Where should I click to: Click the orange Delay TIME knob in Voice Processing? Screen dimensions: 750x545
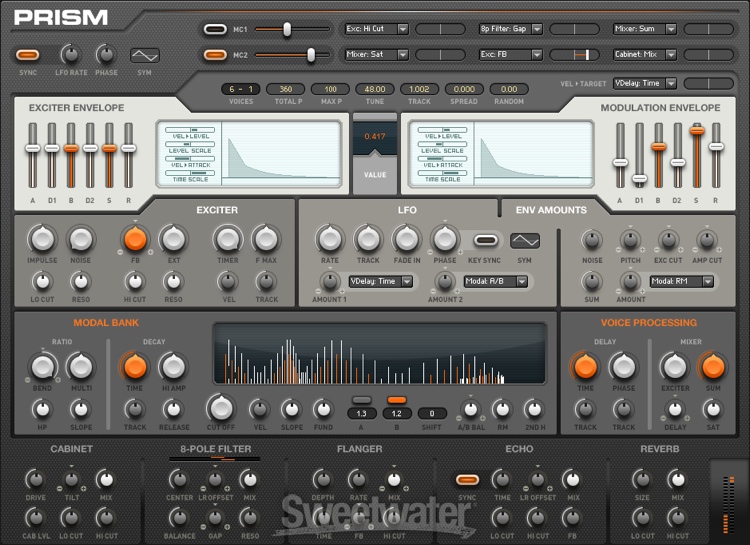tap(585, 367)
